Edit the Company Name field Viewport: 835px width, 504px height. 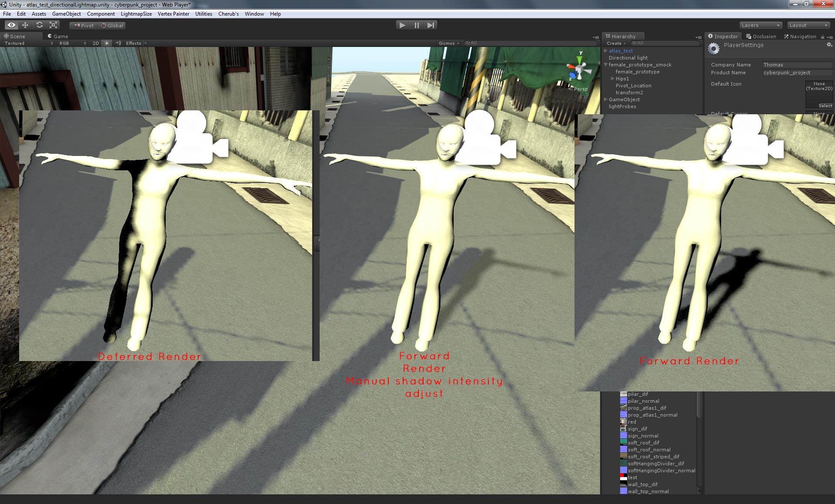[797, 64]
